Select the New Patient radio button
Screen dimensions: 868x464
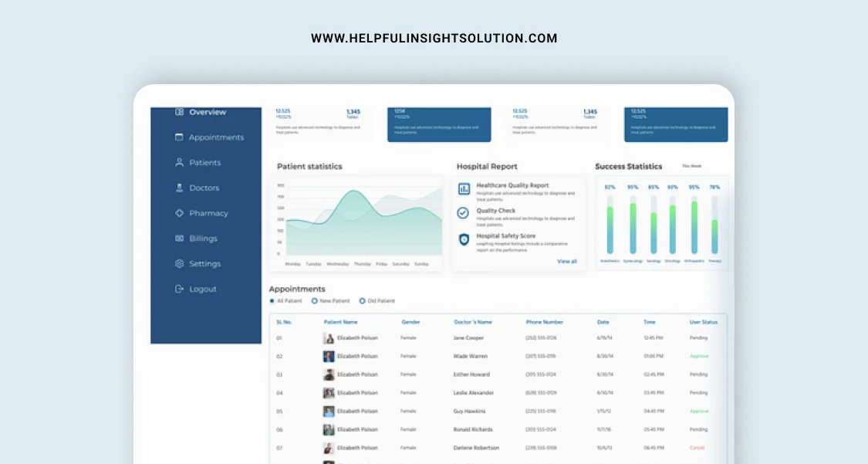315,301
